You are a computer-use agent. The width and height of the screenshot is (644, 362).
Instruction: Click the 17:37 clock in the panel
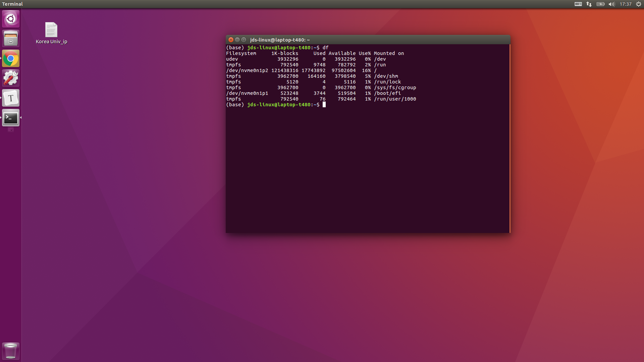pos(625,4)
